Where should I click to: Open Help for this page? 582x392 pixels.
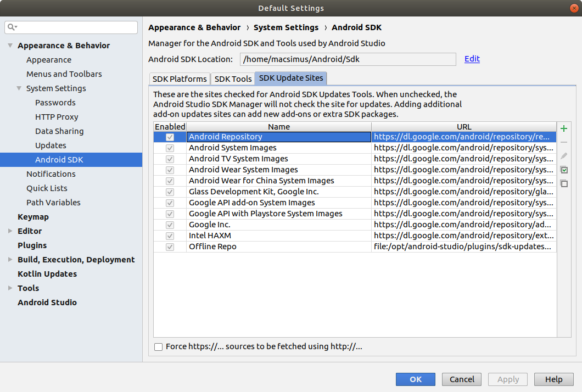pyautogui.click(x=554, y=379)
